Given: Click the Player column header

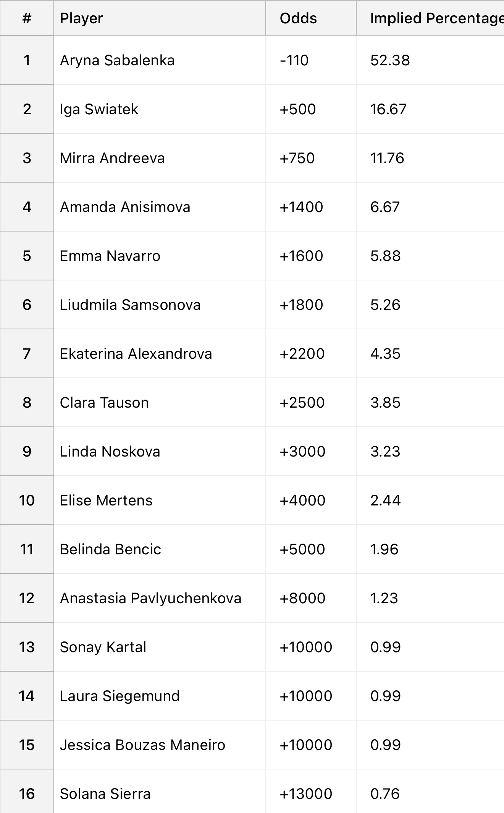Looking at the screenshot, I should point(160,18).
